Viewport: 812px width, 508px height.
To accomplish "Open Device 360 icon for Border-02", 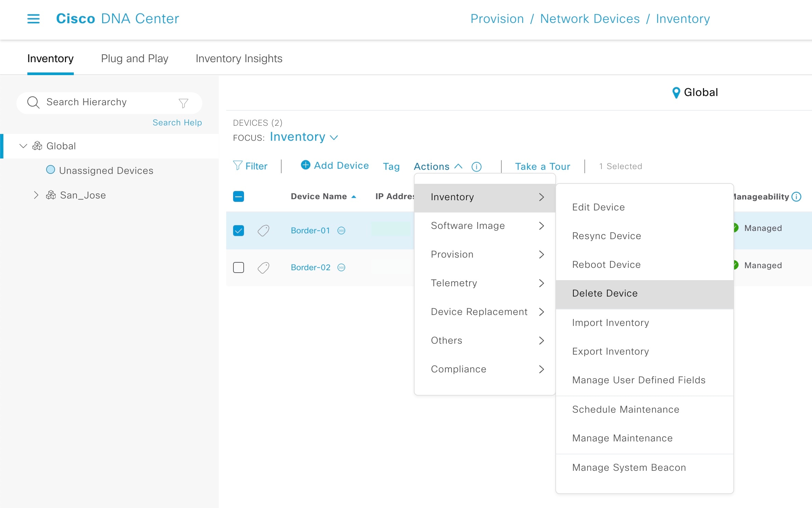I will coord(341,267).
